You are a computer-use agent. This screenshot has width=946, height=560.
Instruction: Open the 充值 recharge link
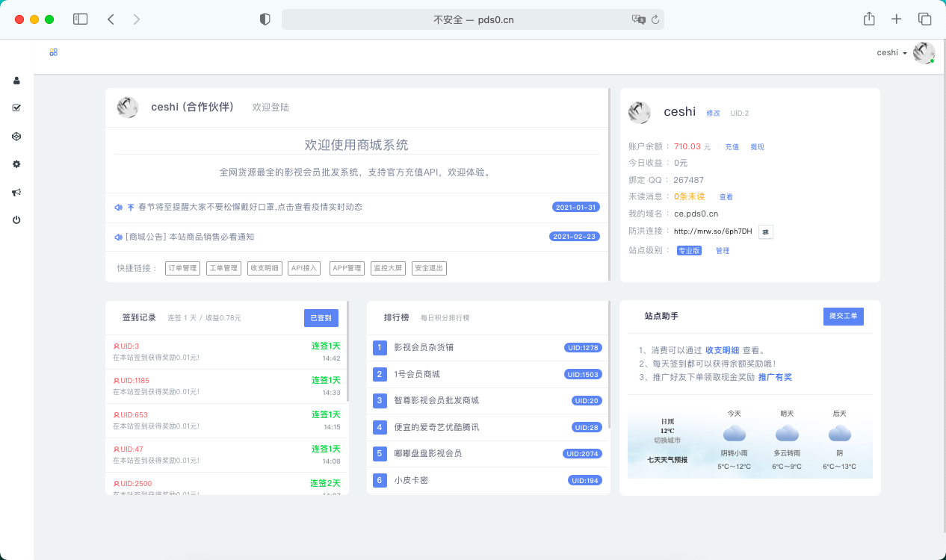point(732,147)
